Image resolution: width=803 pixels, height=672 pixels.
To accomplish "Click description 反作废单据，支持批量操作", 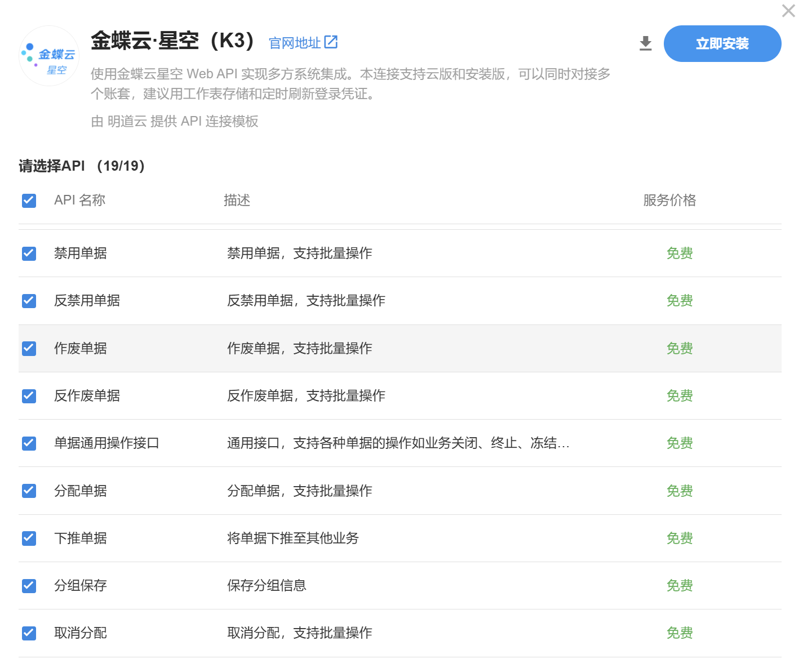I will (x=306, y=396).
